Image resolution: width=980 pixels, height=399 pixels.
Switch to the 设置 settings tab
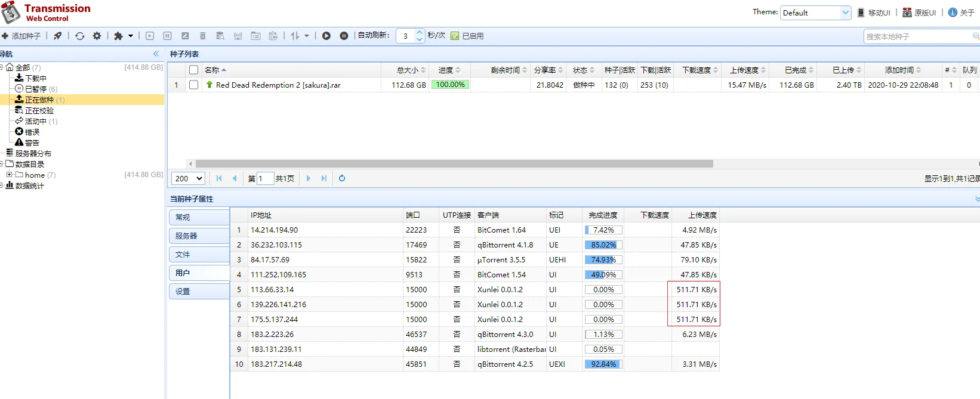[x=199, y=291]
